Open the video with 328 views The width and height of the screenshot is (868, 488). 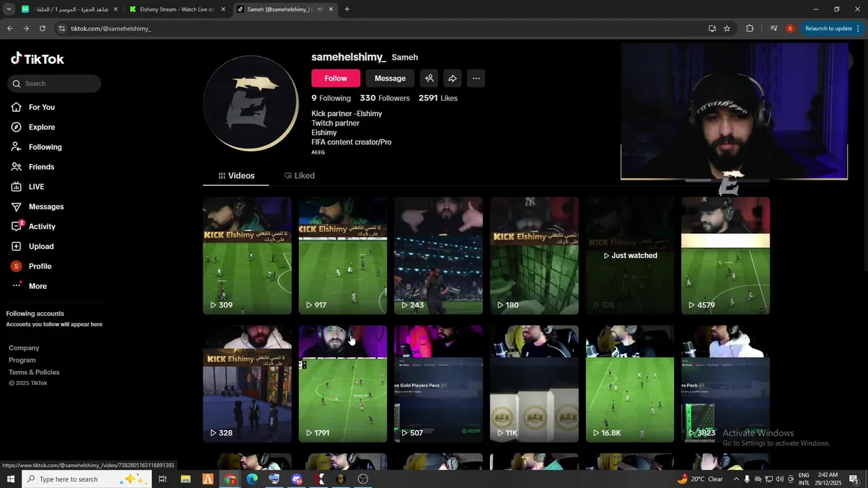coord(247,384)
